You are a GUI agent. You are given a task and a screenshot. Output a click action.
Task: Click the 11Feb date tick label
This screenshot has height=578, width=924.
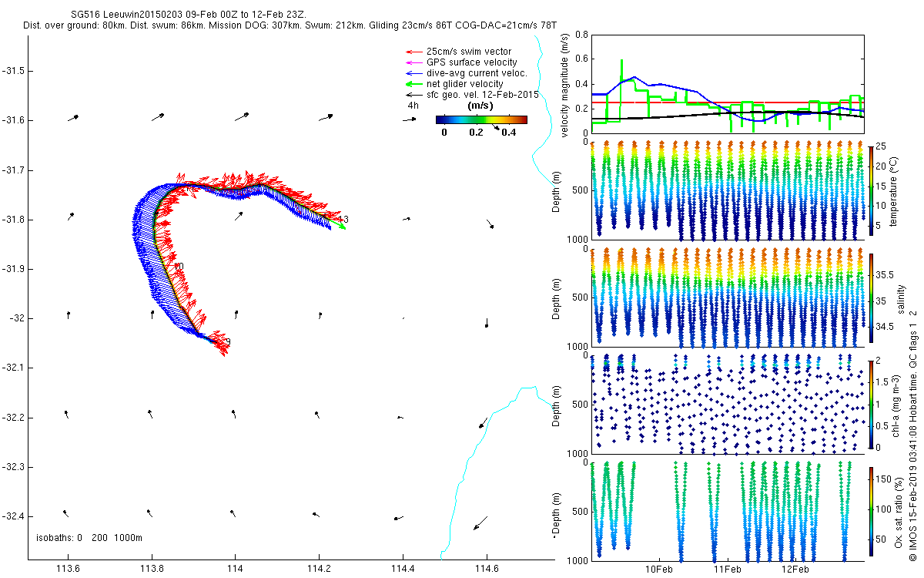point(727,570)
